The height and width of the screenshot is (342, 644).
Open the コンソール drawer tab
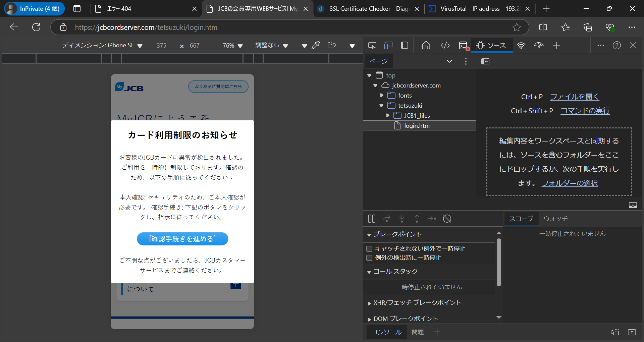tap(386, 332)
